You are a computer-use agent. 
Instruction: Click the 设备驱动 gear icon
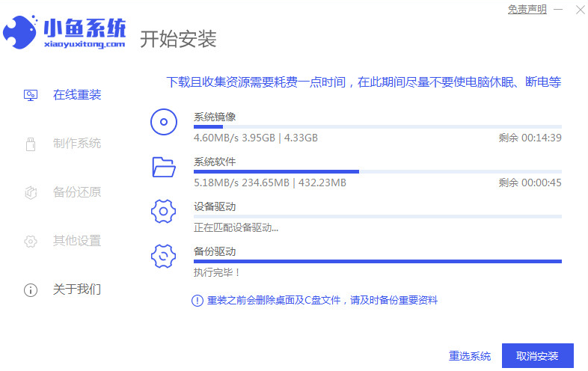[164, 211]
